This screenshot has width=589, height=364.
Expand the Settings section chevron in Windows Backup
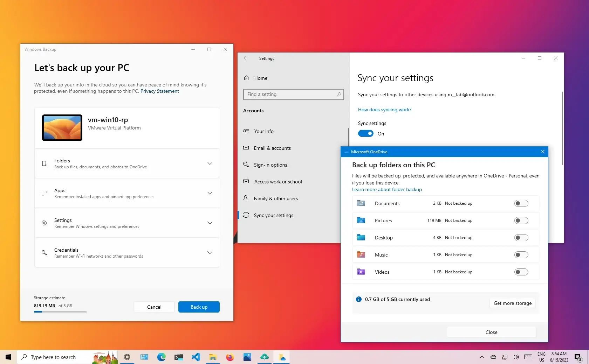(210, 223)
